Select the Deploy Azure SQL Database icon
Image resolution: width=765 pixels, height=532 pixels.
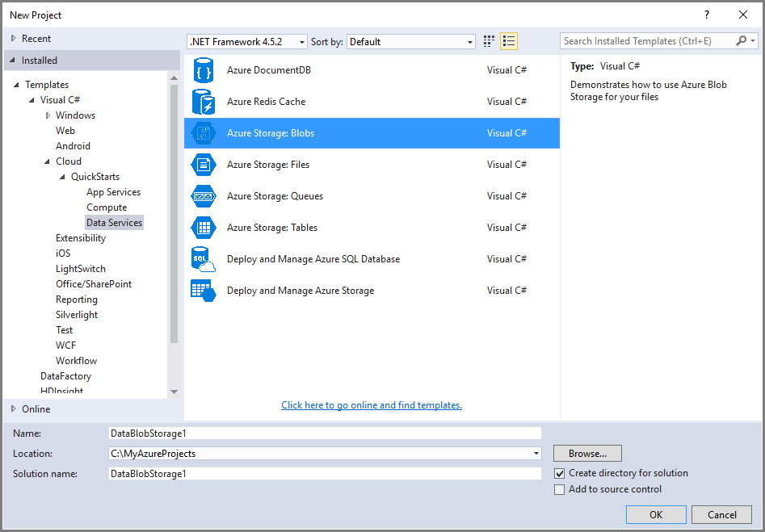click(x=203, y=258)
